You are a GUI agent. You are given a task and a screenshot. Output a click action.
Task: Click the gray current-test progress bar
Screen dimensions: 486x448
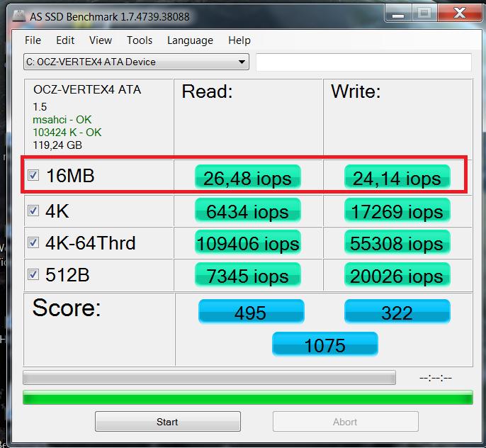(x=209, y=378)
